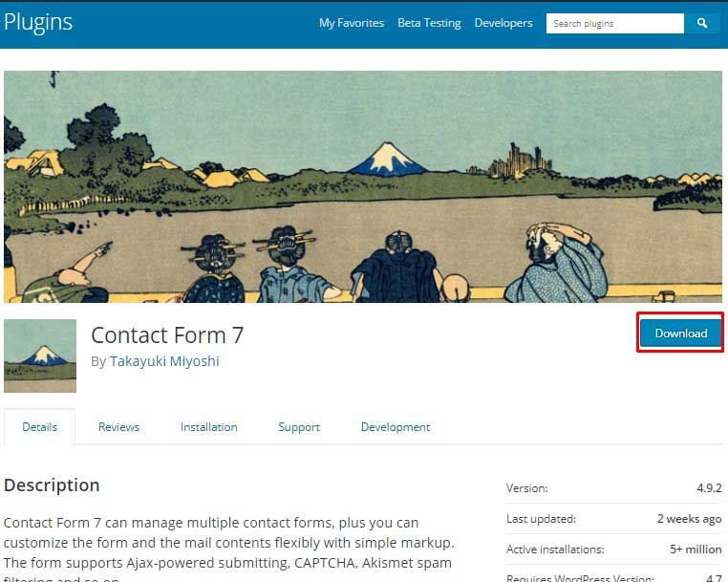Image resolution: width=728 pixels, height=582 pixels.
Task: Switch to the Support tab
Action: click(299, 427)
